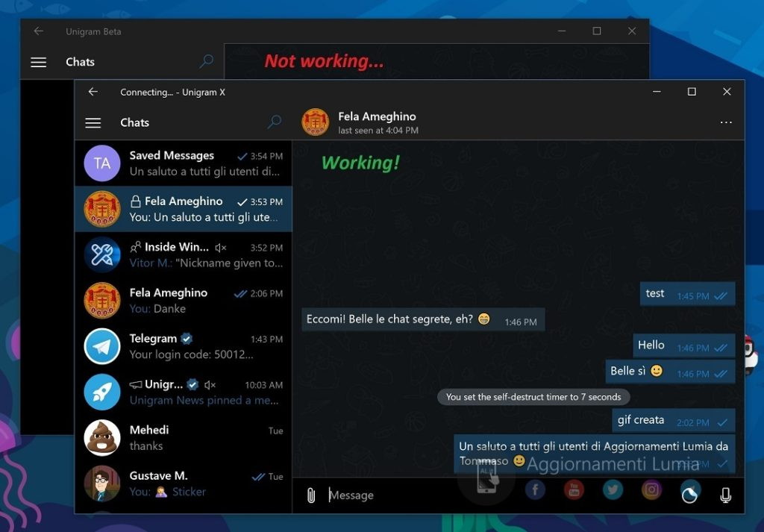Click the muted speaker icon on Unigr... chat
The width and height of the screenshot is (764, 532).
tap(210, 385)
